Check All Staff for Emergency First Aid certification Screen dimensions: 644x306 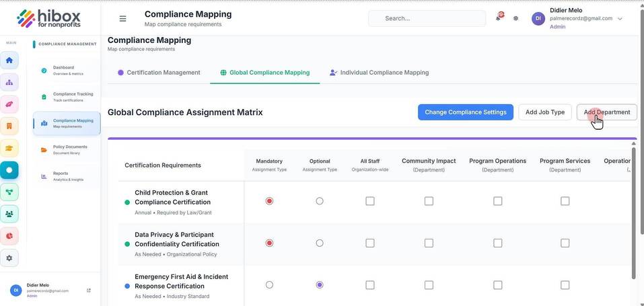click(x=370, y=285)
